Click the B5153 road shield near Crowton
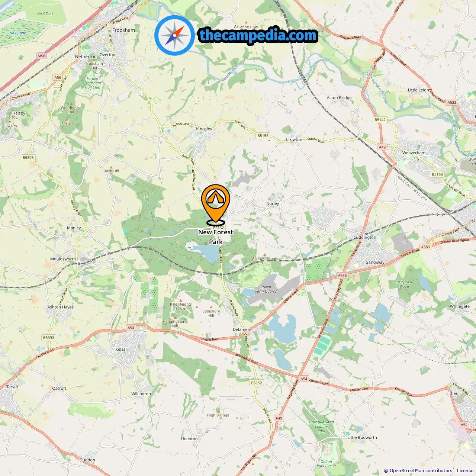 point(263,136)
